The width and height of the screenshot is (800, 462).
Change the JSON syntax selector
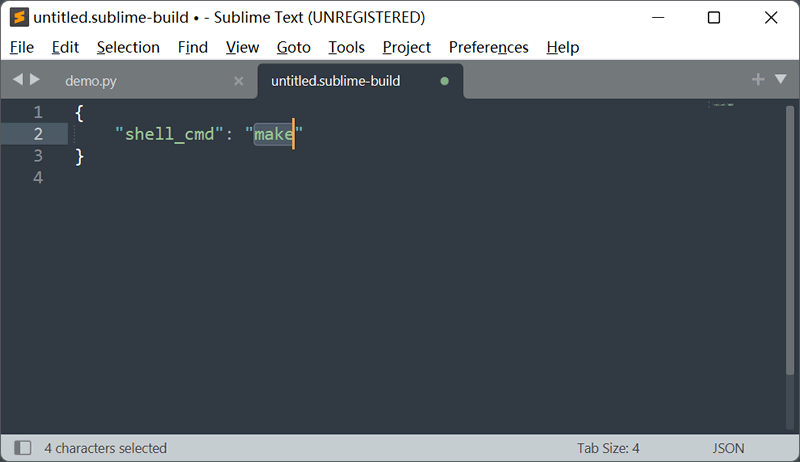(x=728, y=448)
